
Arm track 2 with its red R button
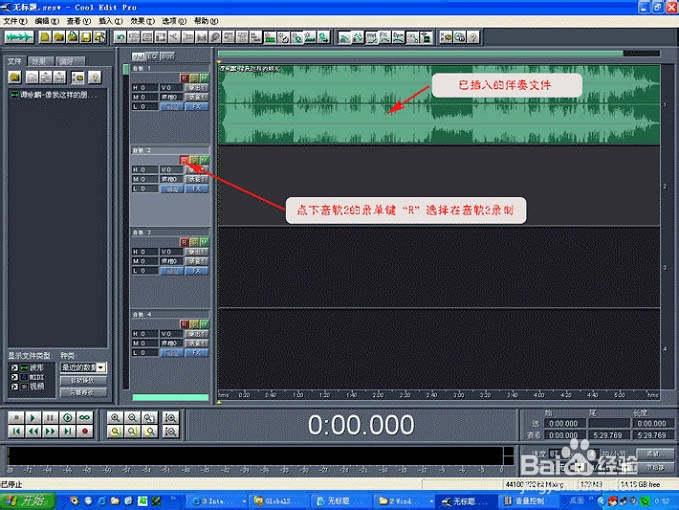click(x=184, y=160)
